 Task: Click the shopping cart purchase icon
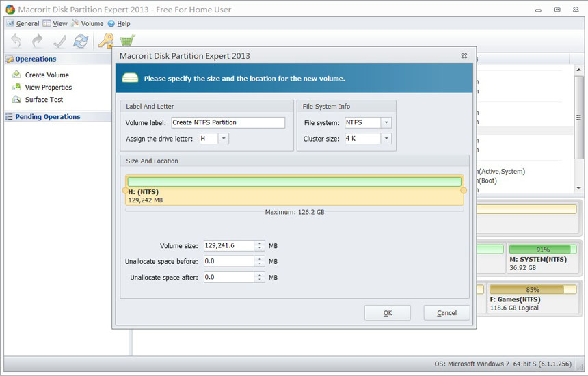126,42
